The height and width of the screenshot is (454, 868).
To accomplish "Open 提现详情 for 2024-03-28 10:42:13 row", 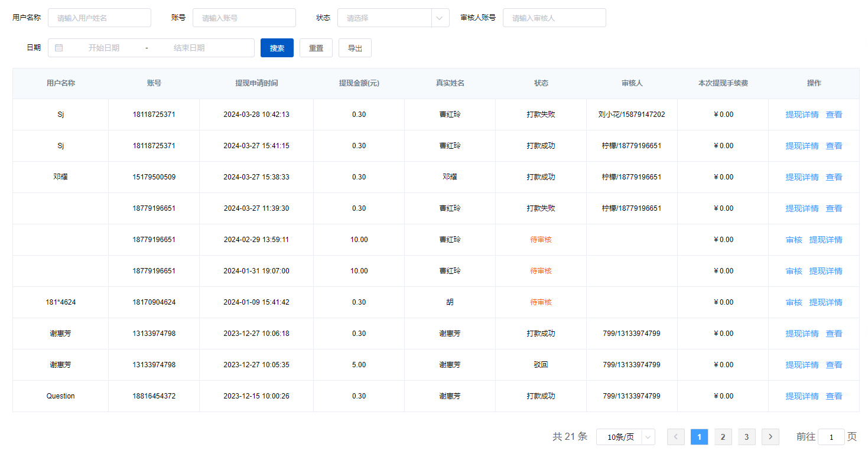I will point(802,115).
